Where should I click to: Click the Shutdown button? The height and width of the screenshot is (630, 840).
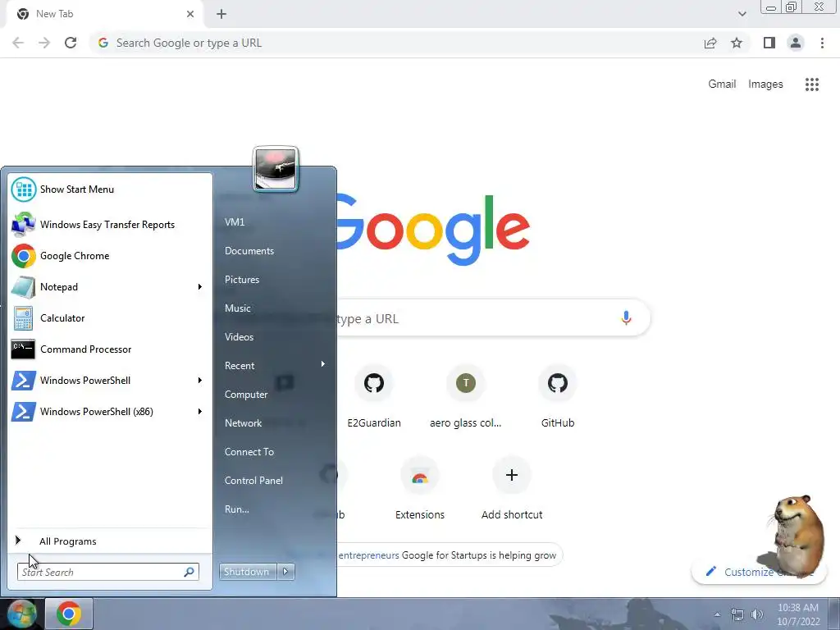pyautogui.click(x=247, y=572)
